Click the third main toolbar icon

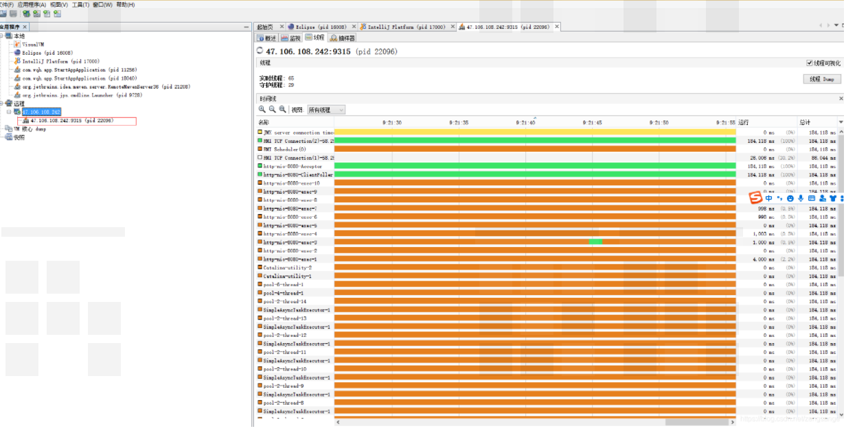coord(26,13)
